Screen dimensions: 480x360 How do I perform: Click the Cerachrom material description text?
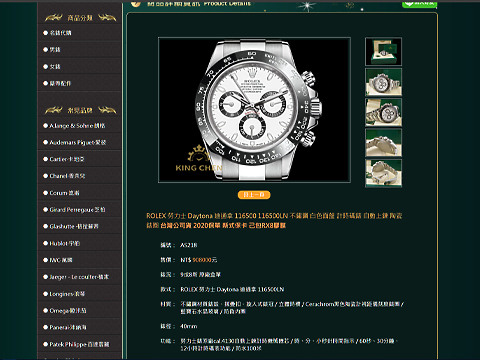pyautogui.click(x=292, y=308)
